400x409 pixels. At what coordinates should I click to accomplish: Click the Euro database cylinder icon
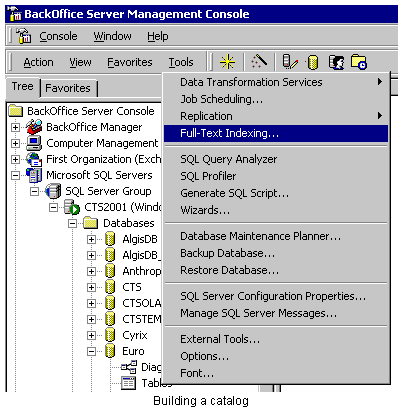pos(110,351)
